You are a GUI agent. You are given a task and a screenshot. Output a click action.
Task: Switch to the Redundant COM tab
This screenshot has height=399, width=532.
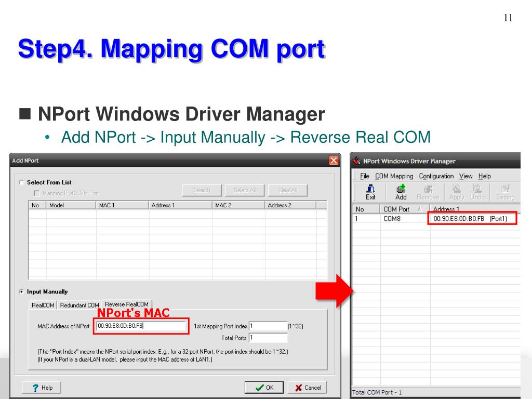(79, 305)
